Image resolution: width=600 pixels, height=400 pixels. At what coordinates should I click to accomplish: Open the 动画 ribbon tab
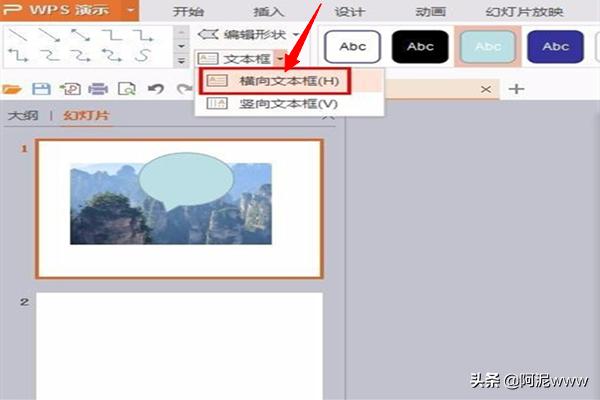pyautogui.click(x=430, y=11)
